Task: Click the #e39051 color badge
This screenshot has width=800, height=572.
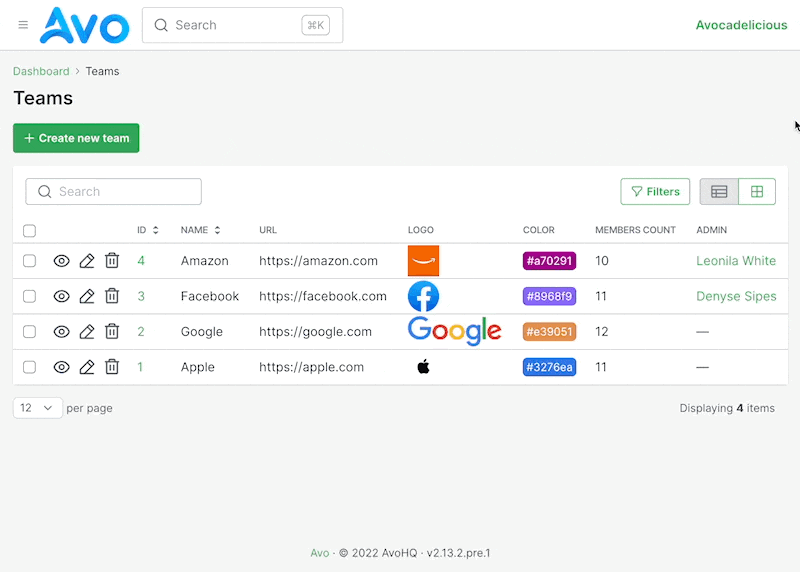Action: point(549,332)
